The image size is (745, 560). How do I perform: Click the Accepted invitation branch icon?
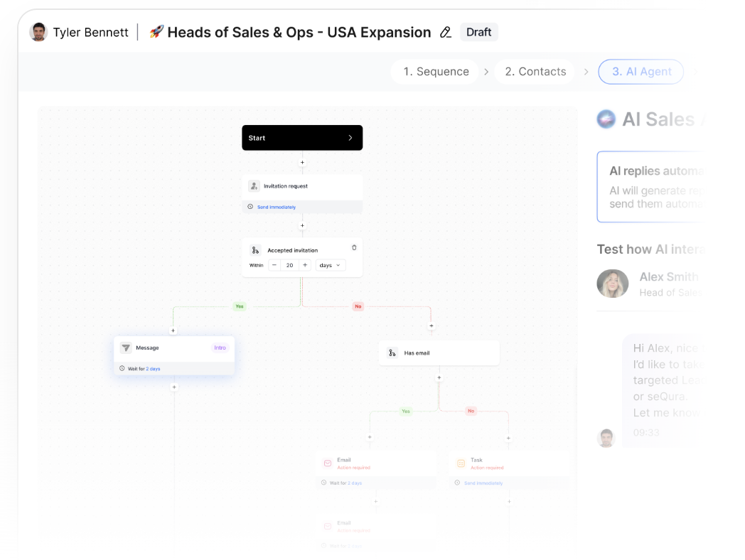click(255, 250)
